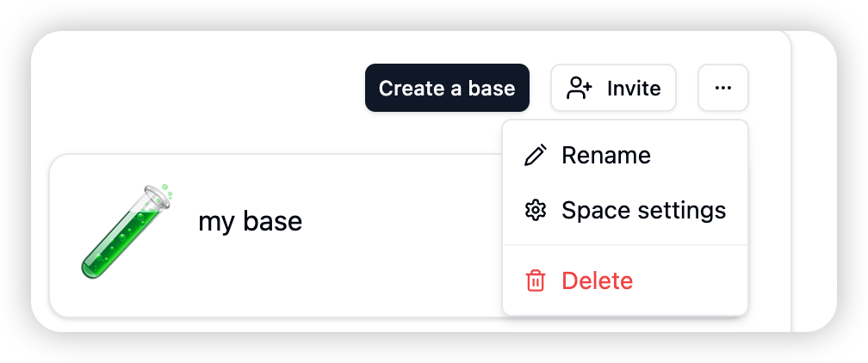
Task: Click the my base name text
Action: pos(251,222)
